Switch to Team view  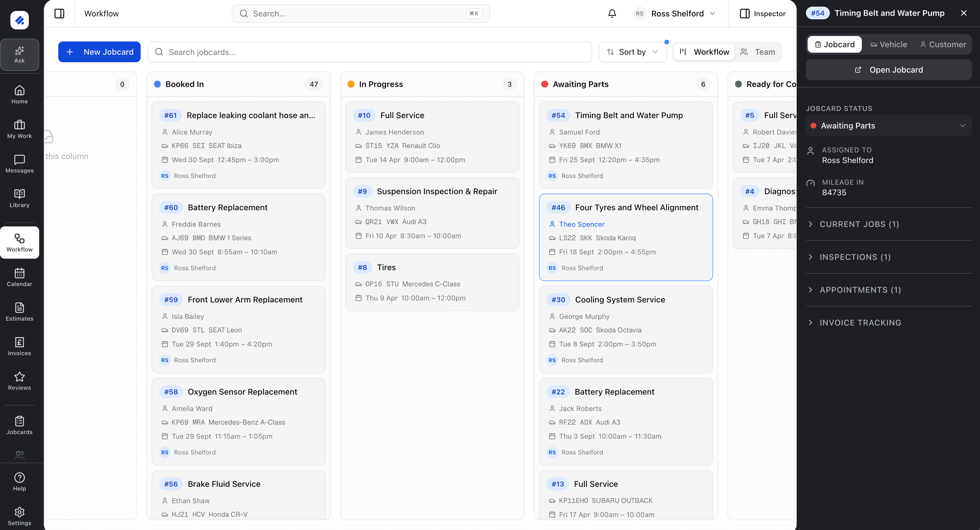pos(758,52)
